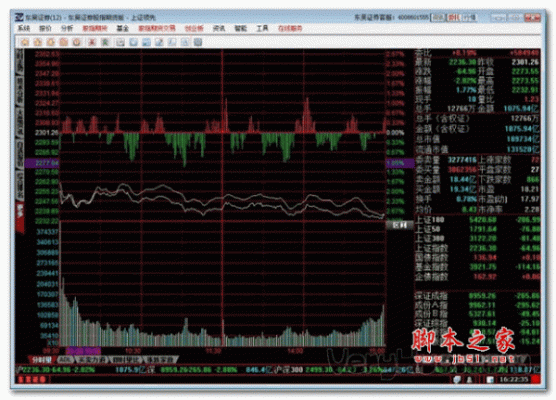Select the 深证成指 index row
Screen dimensions: 556x400
click(x=477, y=295)
